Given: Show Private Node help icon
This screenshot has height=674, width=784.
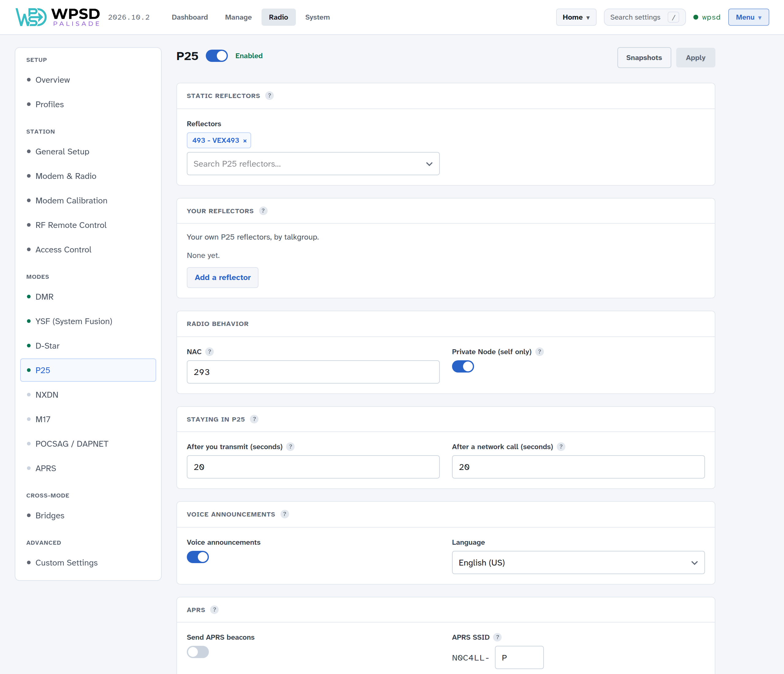Looking at the screenshot, I should pyautogui.click(x=540, y=352).
